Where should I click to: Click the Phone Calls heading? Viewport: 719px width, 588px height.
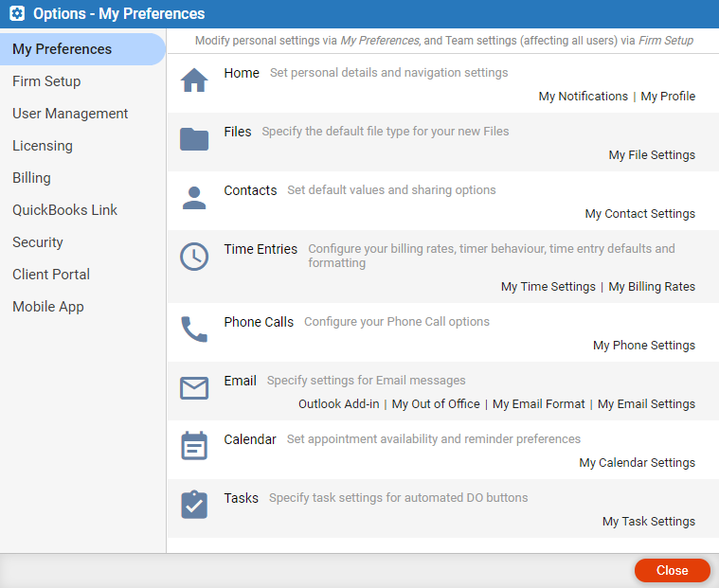click(259, 322)
